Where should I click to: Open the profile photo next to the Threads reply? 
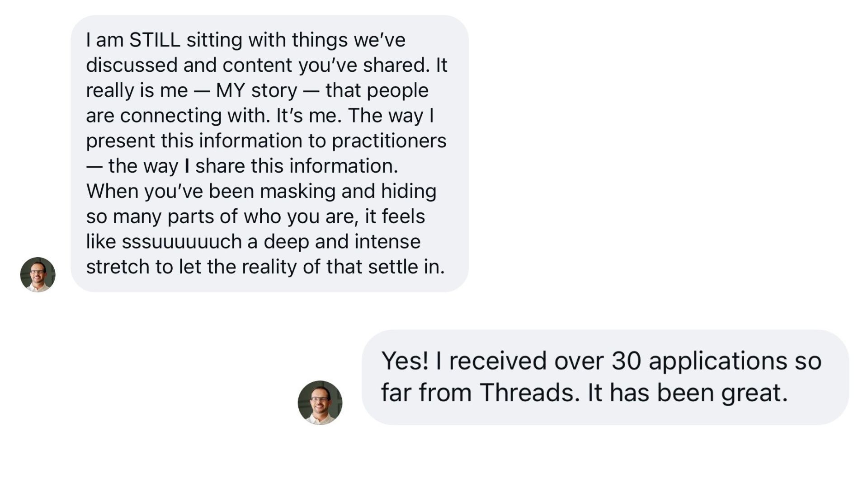tap(320, 403)
